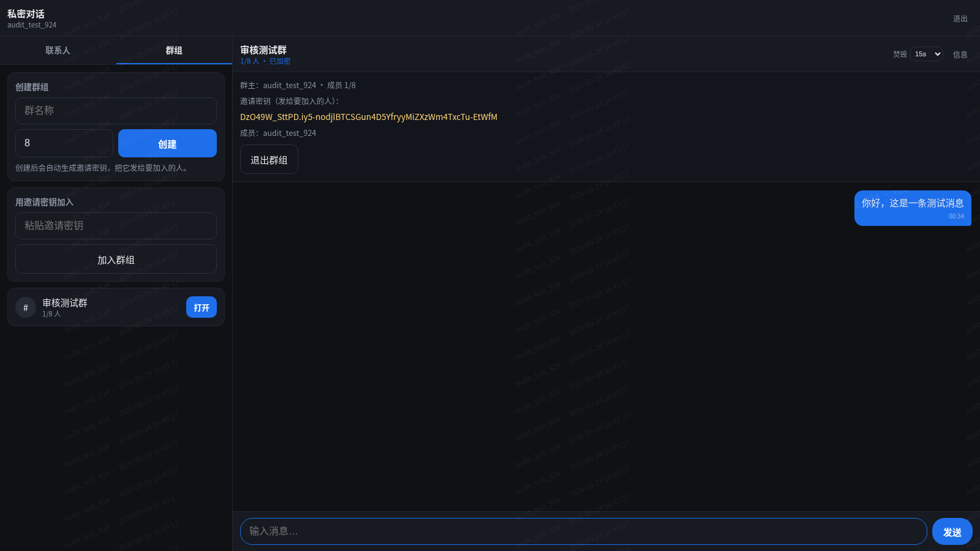980x551 pixels.
Task: Click the 发送 send button
Action: (952, 531)
